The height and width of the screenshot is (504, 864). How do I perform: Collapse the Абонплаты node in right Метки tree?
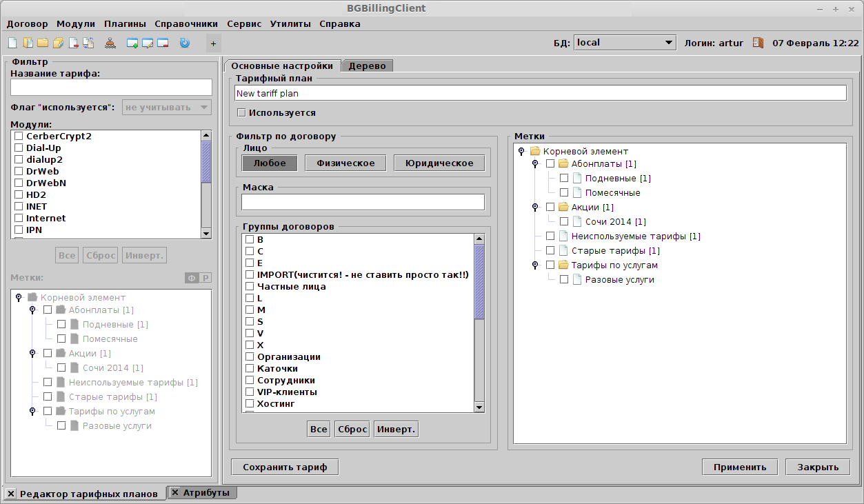pos(535,164)
